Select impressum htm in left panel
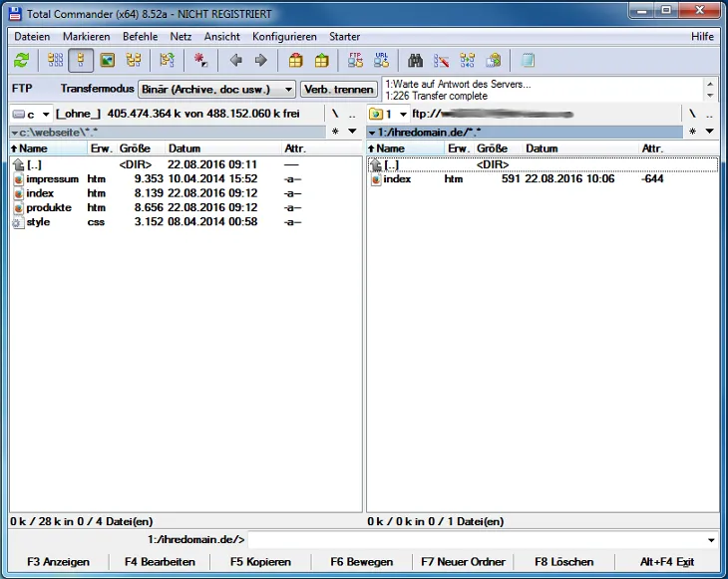Screen dimensions: 728x579 pyautogui.click(x=185, y=179)
